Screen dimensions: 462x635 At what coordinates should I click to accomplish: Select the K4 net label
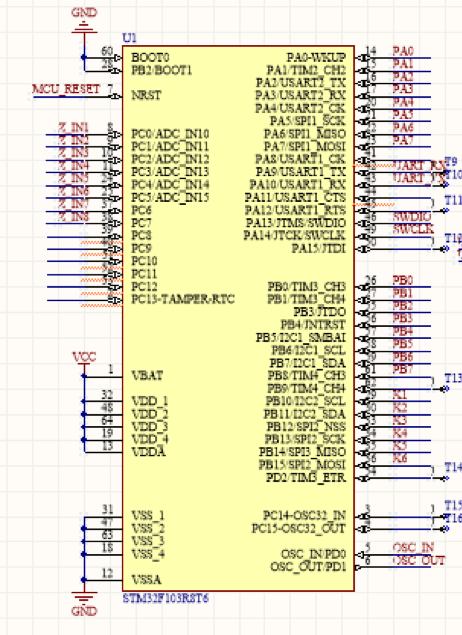tap(400, 433)
